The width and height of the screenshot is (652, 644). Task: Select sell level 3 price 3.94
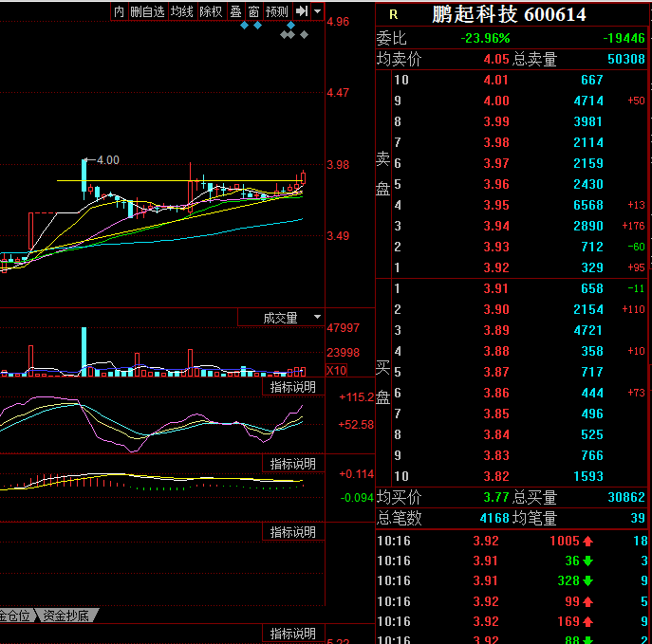(496, 226)
